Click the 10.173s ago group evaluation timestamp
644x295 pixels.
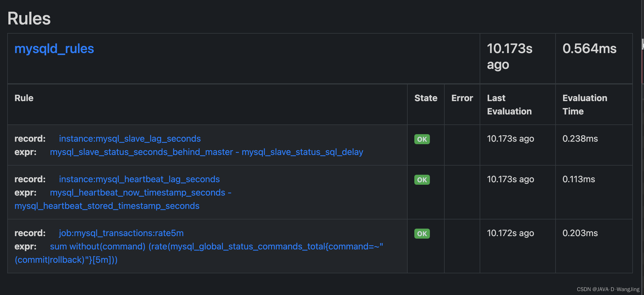[x=510, y=56]
